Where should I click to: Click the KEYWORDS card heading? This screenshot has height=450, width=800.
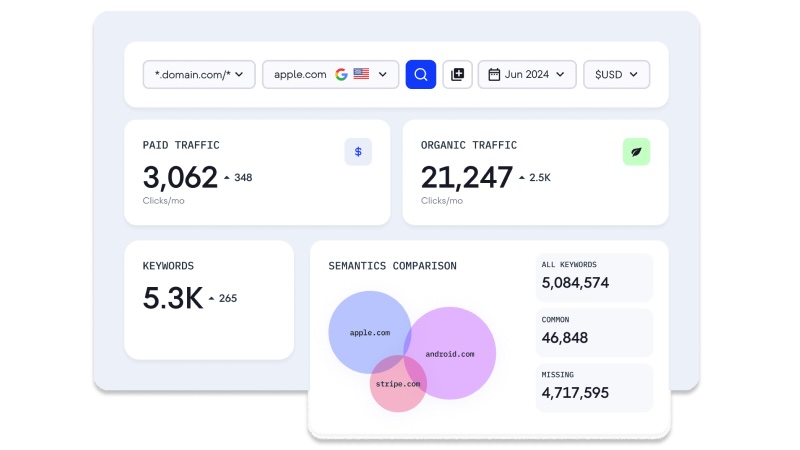coord(168,266)
